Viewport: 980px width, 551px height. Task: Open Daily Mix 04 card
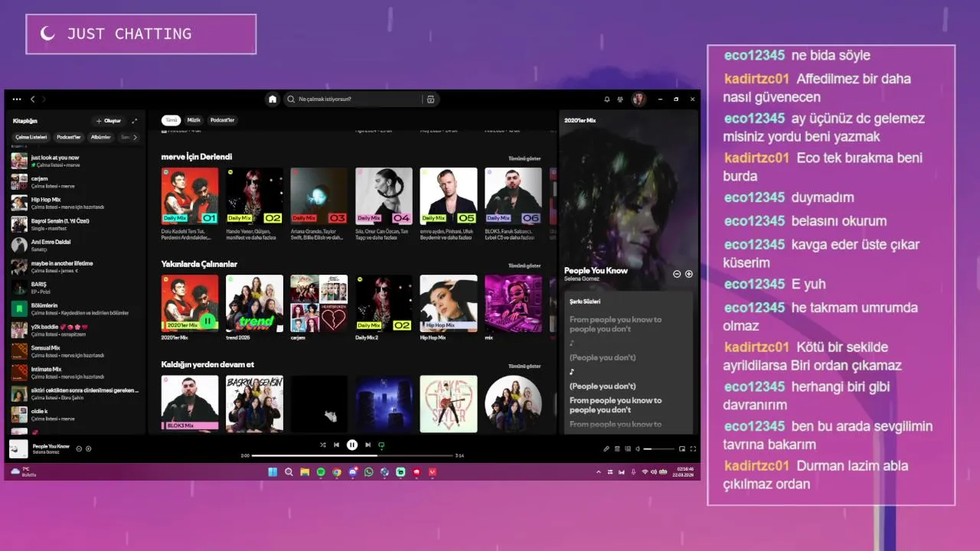point(384,204)
